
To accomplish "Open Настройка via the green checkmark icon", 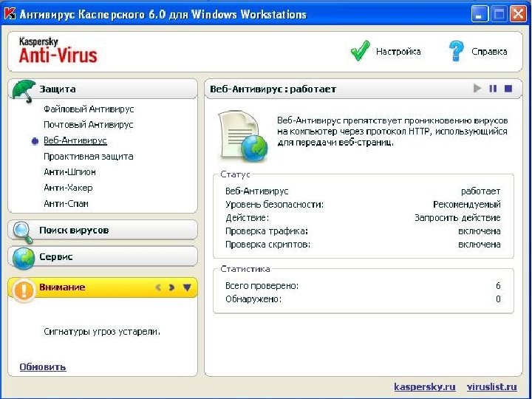I will pos(360,51).
